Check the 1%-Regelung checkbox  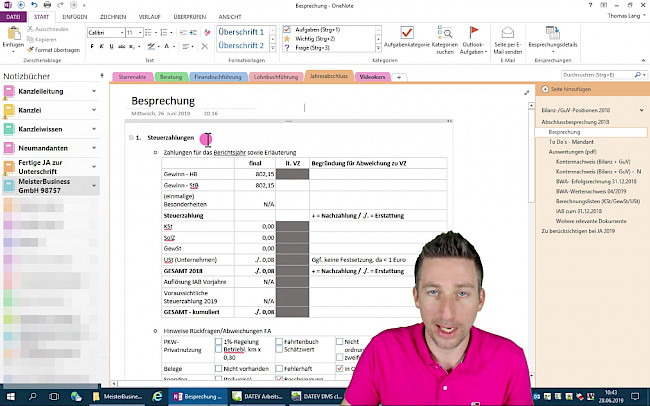click(218, 341)
